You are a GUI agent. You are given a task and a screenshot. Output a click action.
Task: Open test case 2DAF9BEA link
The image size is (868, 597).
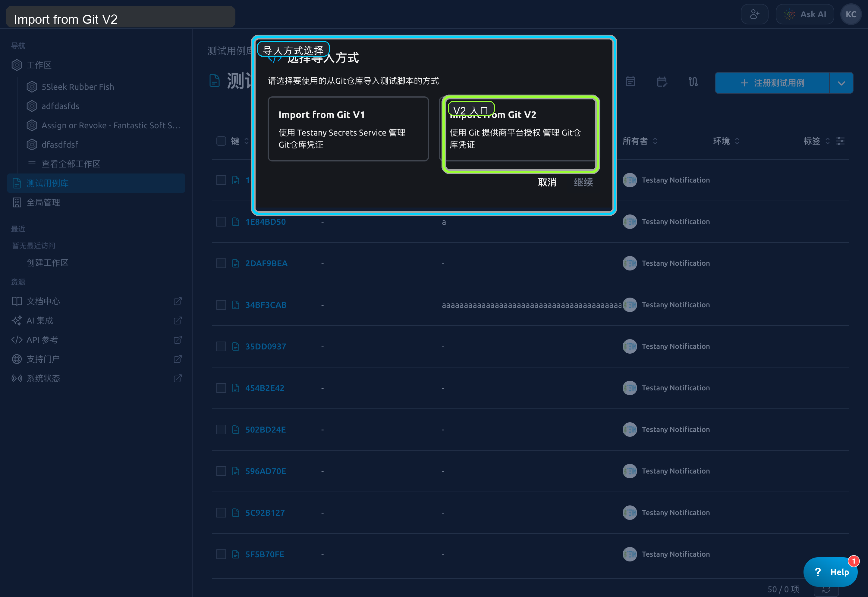click(266, 263)
